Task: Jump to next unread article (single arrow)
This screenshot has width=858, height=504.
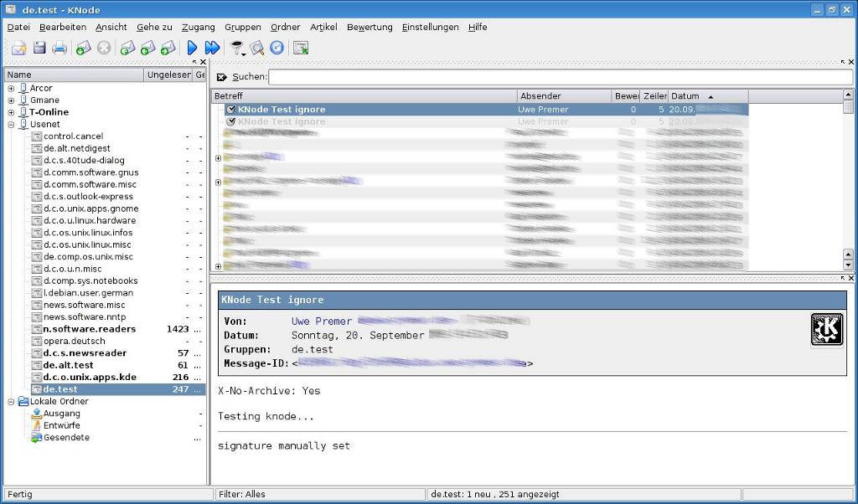Action: pos(192,49)
